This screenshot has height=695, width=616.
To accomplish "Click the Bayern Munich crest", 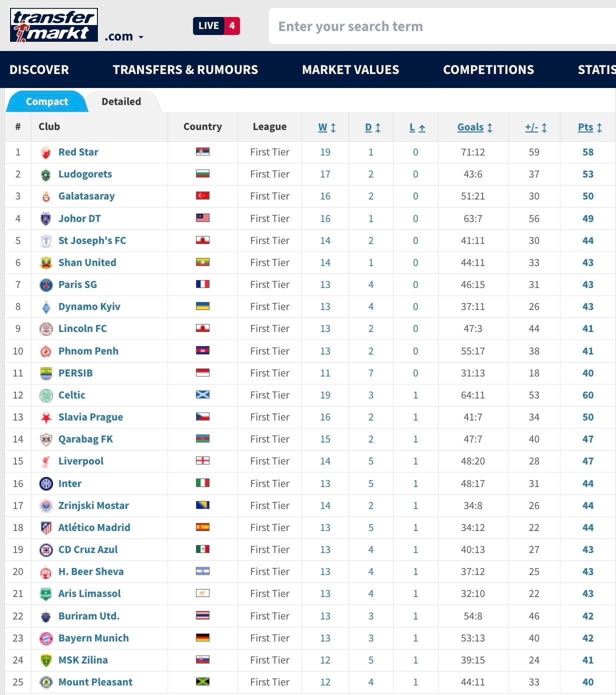I will pyautogui.click(x=46, y=638).
